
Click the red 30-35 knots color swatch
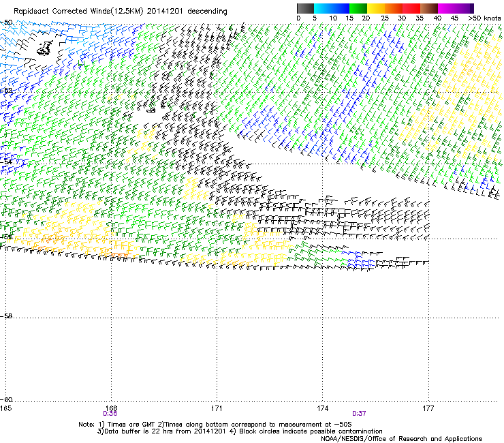click(411, 8)
